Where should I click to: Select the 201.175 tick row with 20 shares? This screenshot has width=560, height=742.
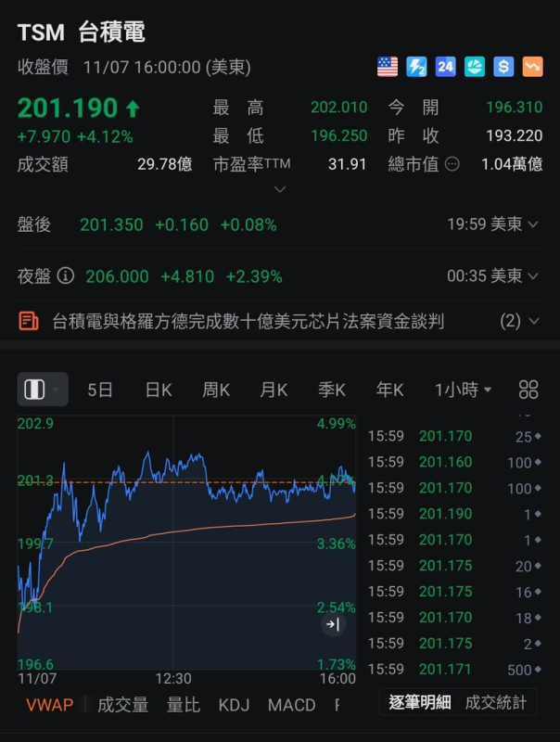(455, 566)
